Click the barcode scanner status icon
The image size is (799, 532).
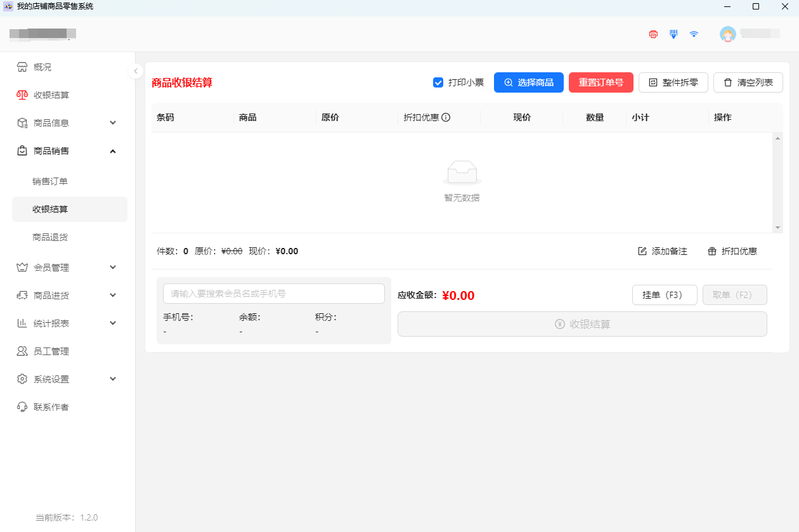point(673,34)
